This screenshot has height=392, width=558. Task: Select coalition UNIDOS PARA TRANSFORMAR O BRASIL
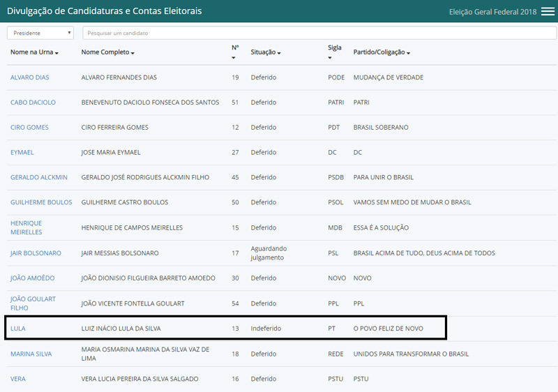pyautogui.click(x=411, y=354)
